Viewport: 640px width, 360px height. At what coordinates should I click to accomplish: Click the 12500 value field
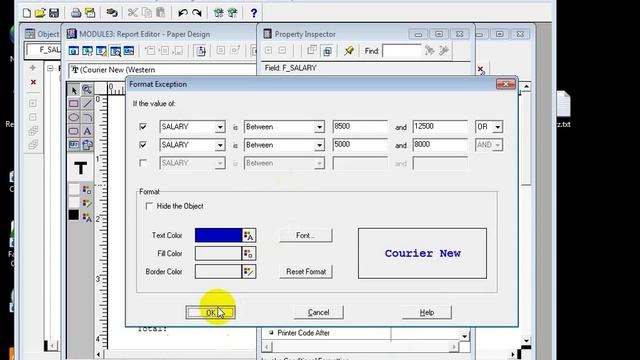tap(440, 127)
